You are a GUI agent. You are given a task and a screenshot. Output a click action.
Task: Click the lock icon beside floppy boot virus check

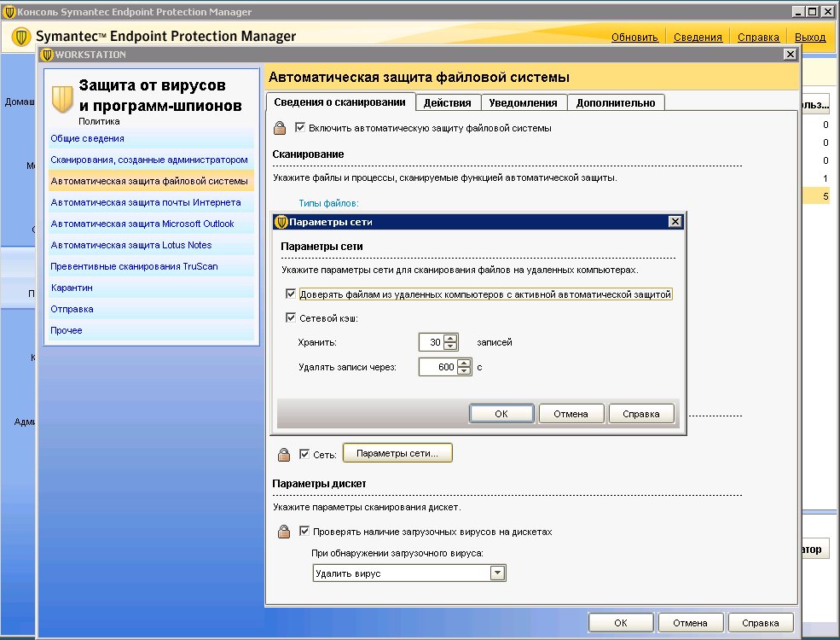(284, 532)
